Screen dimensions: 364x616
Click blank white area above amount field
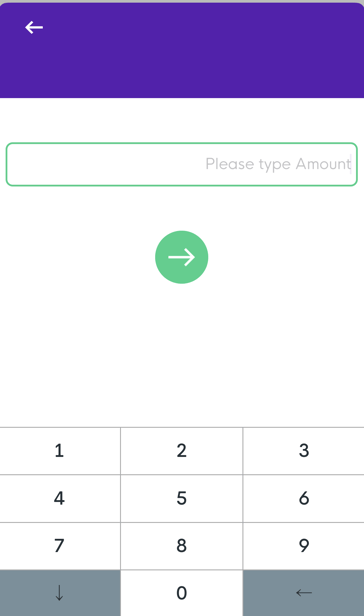point(181,120)
